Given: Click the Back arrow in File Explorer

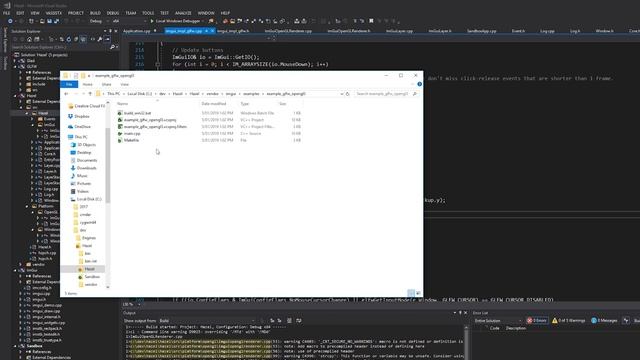Looking at the screenshot, I should tap(67, 94).
